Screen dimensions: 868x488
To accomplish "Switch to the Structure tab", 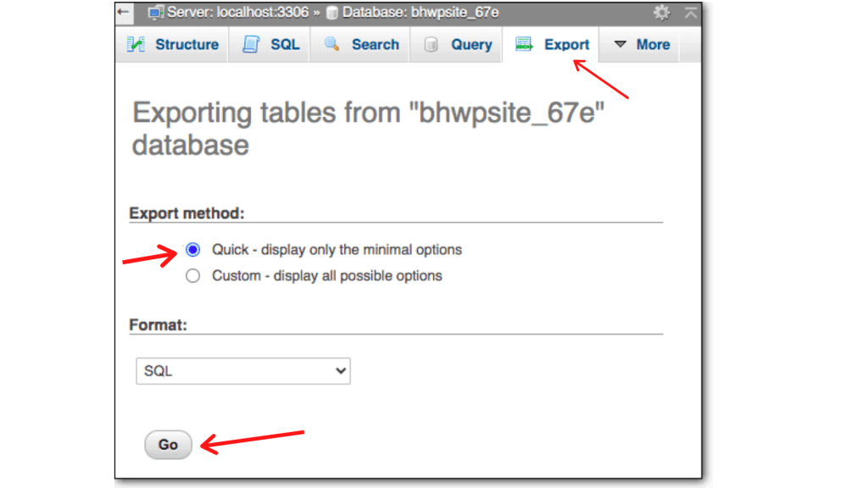I will (x=173, y=44).
